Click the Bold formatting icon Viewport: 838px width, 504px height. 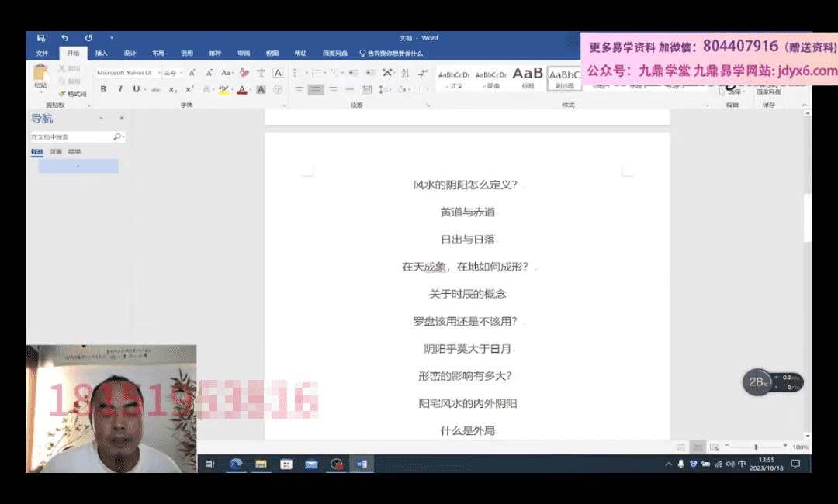[103, 89]
